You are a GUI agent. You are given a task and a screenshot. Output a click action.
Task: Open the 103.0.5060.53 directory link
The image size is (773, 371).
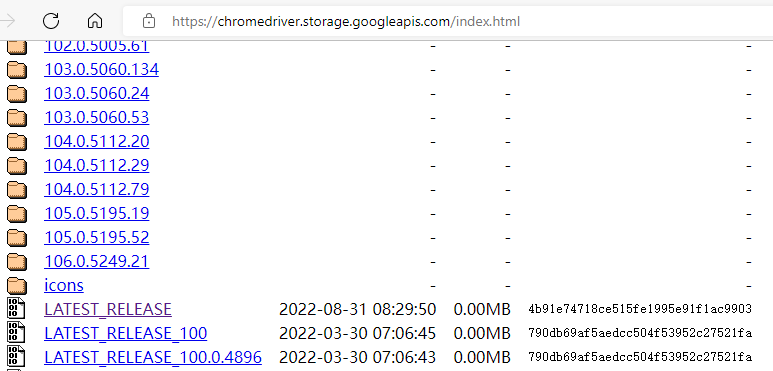97,117
